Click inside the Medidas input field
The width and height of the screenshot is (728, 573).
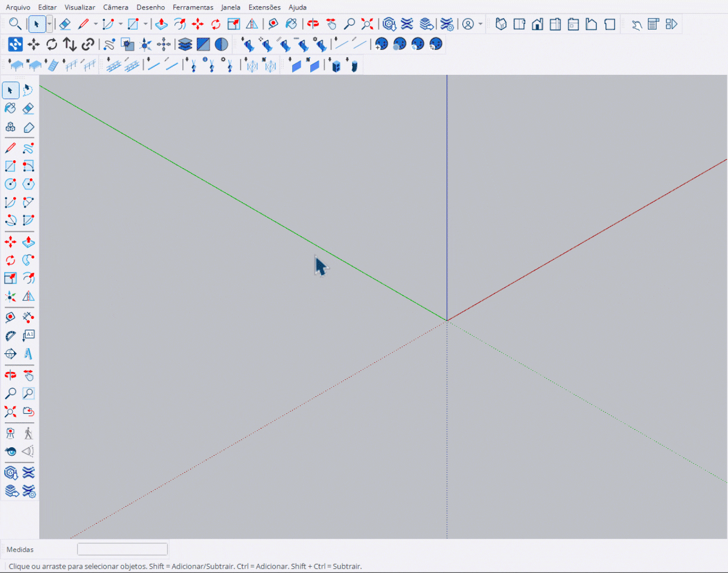(x=122, y=549)
